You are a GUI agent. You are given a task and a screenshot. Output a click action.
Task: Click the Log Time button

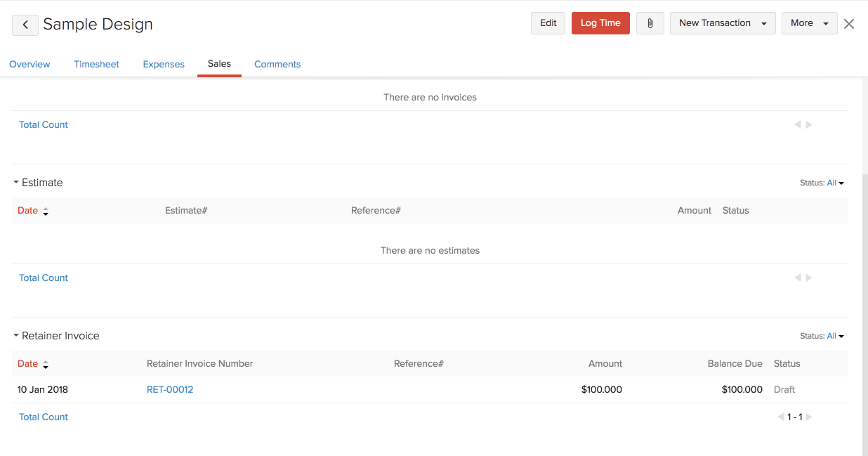[600, 23]
